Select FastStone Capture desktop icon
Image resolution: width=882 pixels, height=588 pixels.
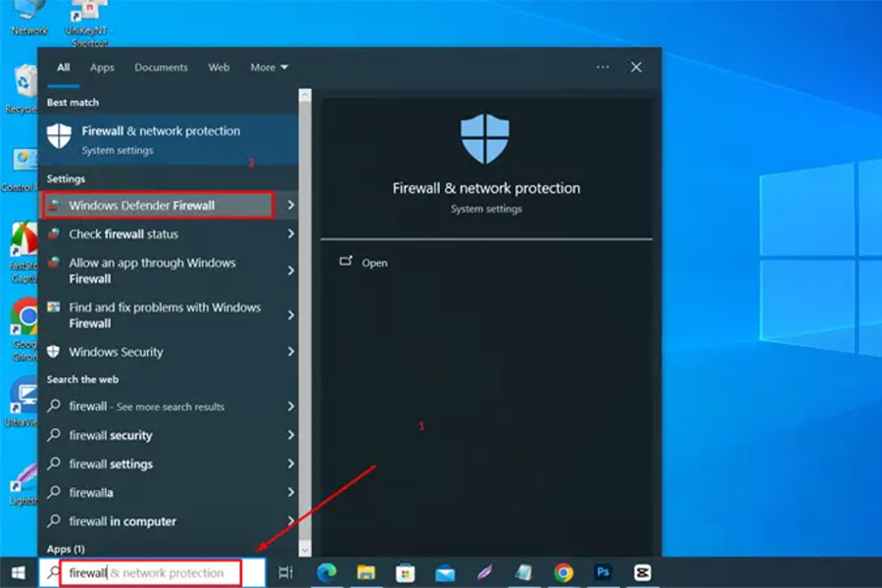pos(24,253)
